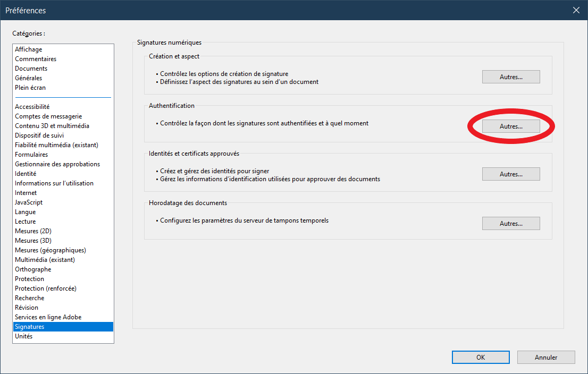Open Plein écran preferences
This screenshot has width=588, height=374.
30,88
